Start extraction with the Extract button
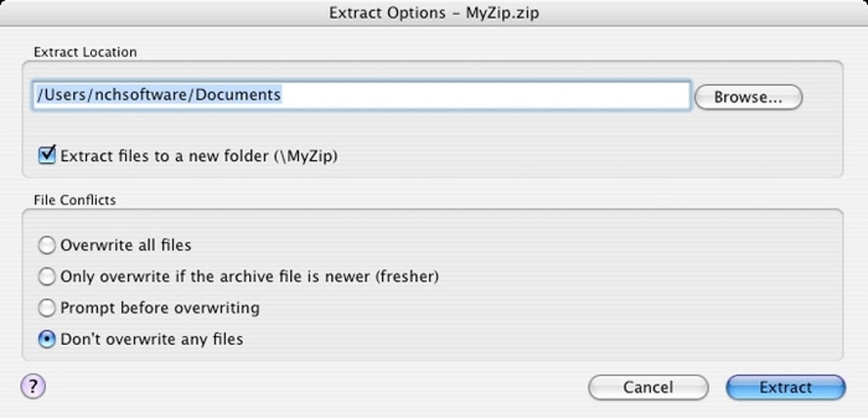868x418 pixels. point(785,387)
